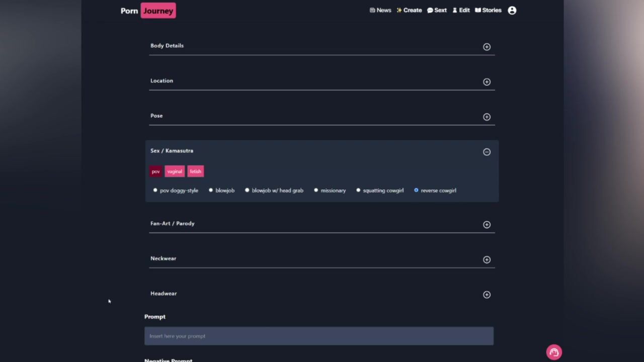
Task: Click the plus icon beside Location
Action: tap(487, 82)
